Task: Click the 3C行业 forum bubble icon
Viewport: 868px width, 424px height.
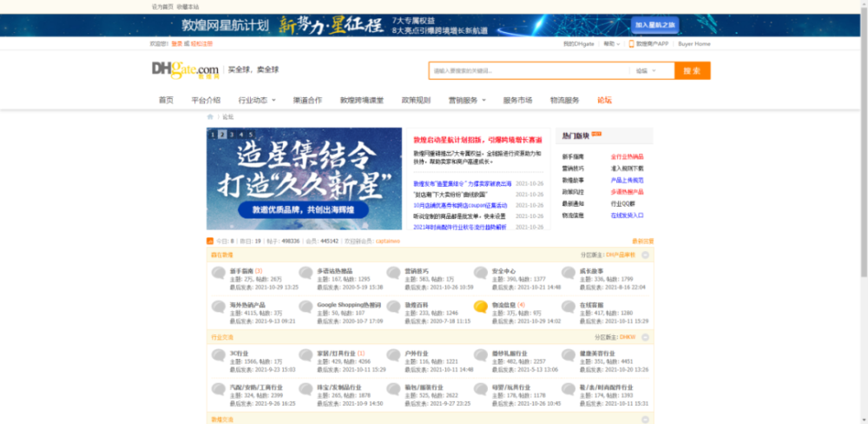Action: click(218, 354)
